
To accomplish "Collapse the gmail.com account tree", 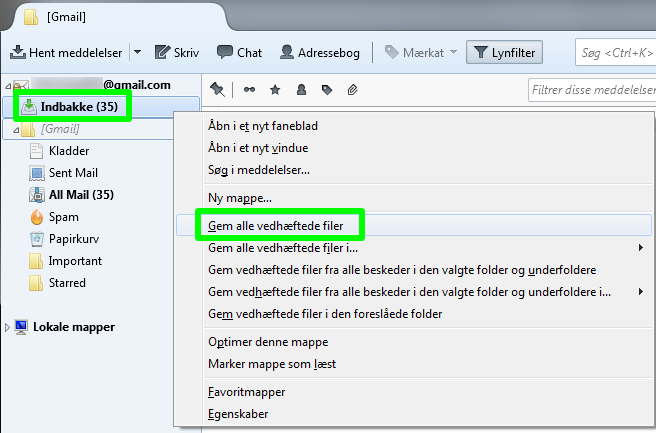I will pyautogui.click(x=8, y=86).
